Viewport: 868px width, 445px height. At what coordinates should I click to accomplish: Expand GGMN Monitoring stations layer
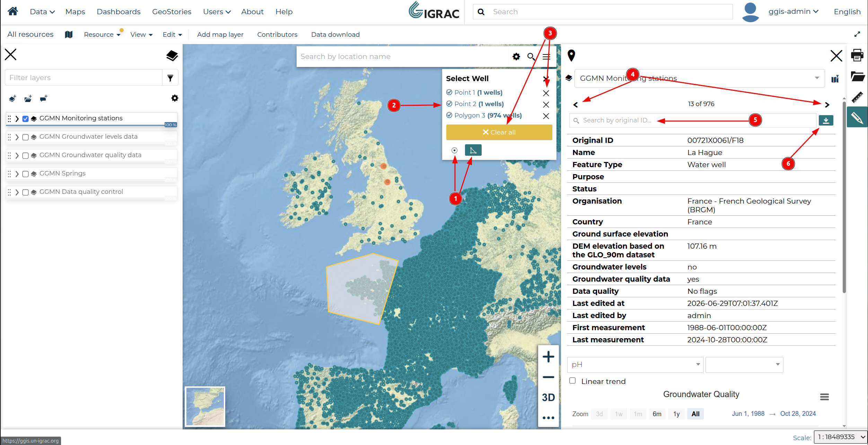[x=17, y=119]
